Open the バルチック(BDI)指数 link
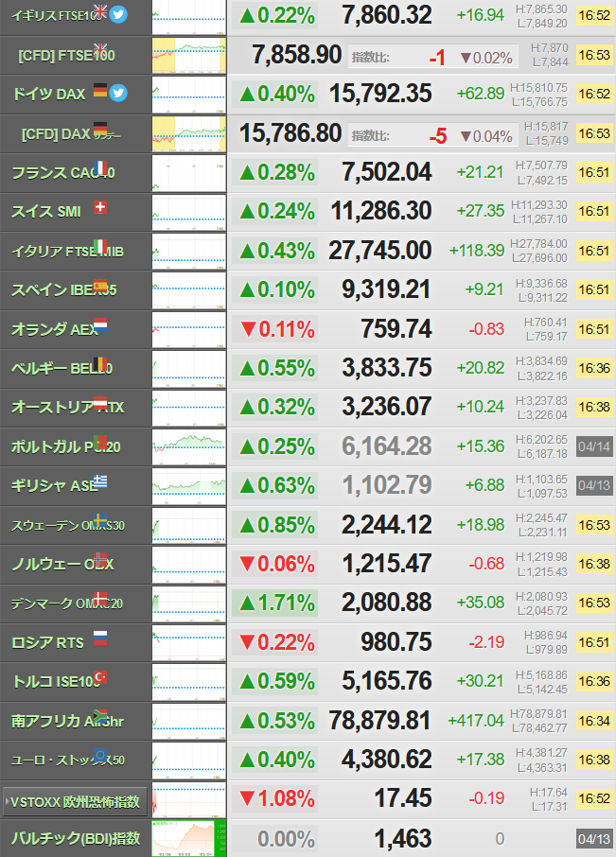The width and height of the screenshot is (616, 857). (x=76, y=838)
